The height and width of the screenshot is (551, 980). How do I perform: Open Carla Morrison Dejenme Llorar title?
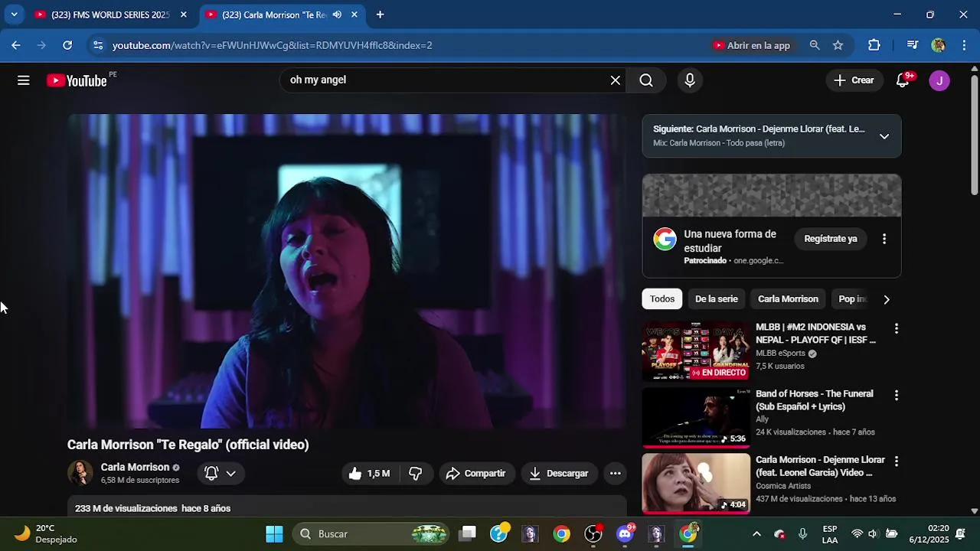(820, 466)
